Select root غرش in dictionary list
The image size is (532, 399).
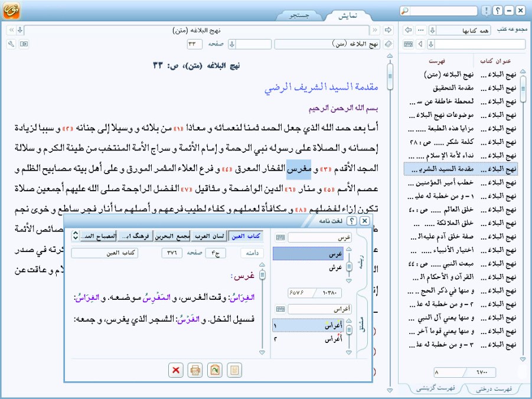308,268
